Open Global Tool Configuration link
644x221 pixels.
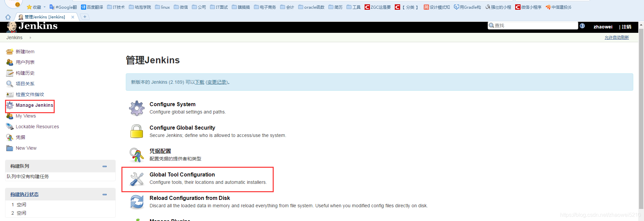pos(182,175)
